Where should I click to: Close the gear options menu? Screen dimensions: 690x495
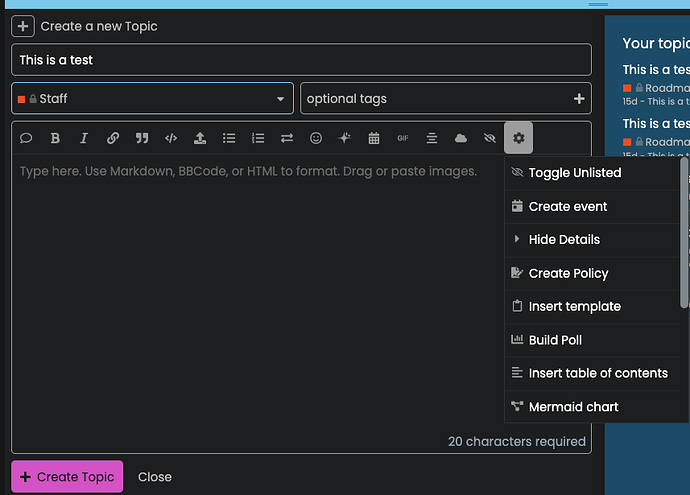click(518, 138)
